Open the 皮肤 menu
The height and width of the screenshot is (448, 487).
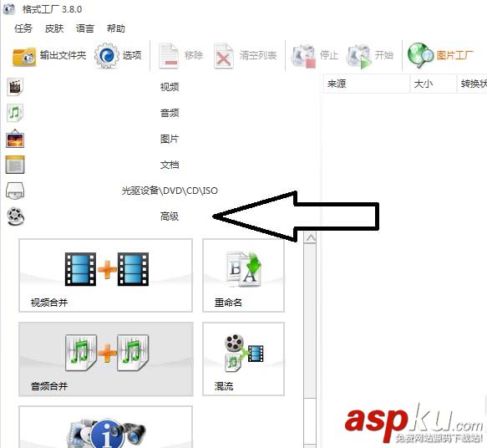54,28
